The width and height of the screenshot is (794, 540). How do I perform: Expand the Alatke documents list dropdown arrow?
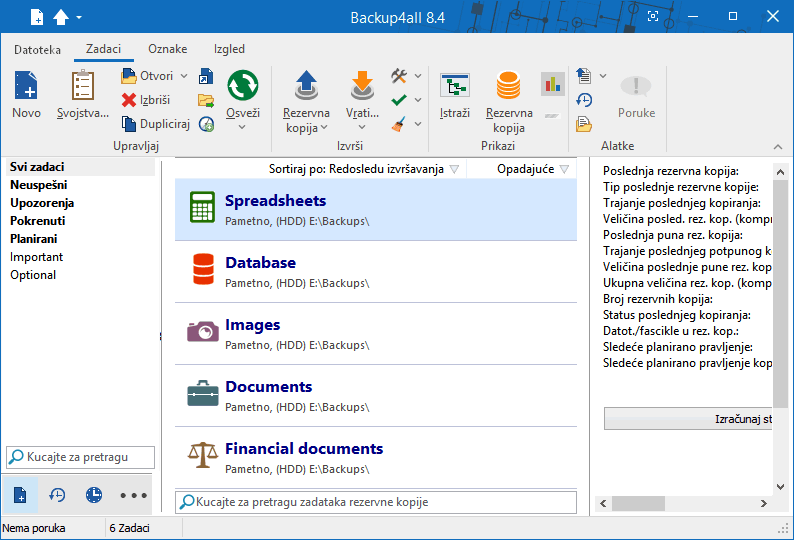coord(603,76)
